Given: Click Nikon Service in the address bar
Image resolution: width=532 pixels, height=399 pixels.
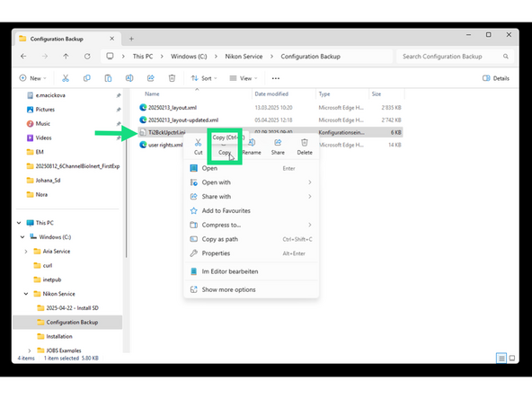Looking at the screenshot, I should tap(244, 57).
